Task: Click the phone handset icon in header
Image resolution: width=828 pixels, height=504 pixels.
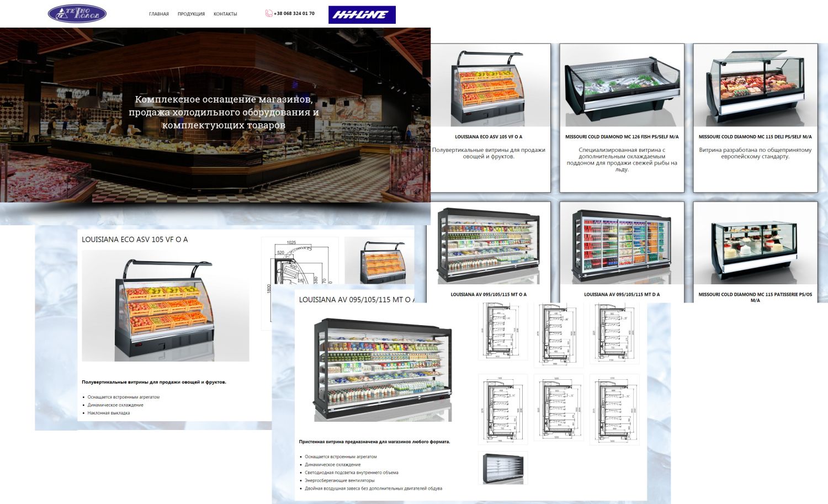Action: [269, 14]
